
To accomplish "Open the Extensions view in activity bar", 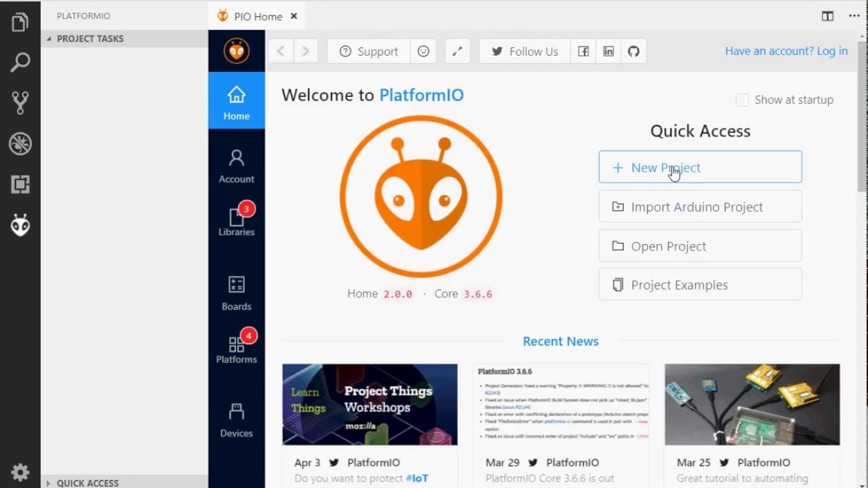I will point(20,184).
